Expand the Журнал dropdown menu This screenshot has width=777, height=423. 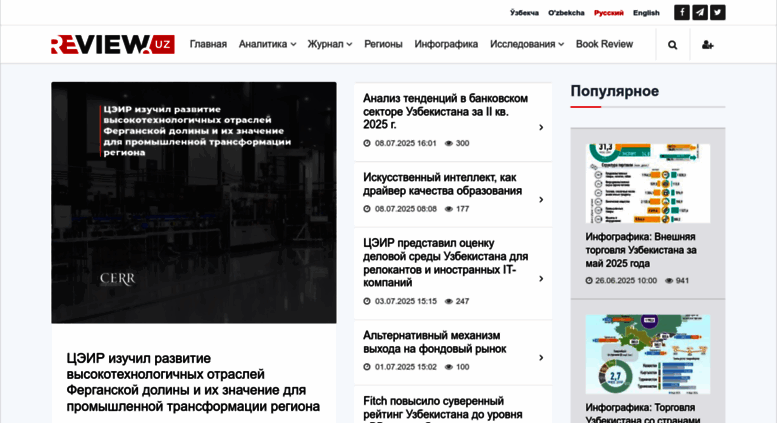coord(330,44)
